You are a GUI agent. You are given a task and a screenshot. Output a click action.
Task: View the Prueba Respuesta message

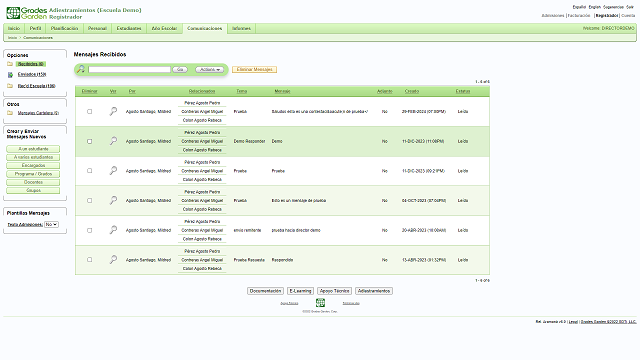[113, 260]
